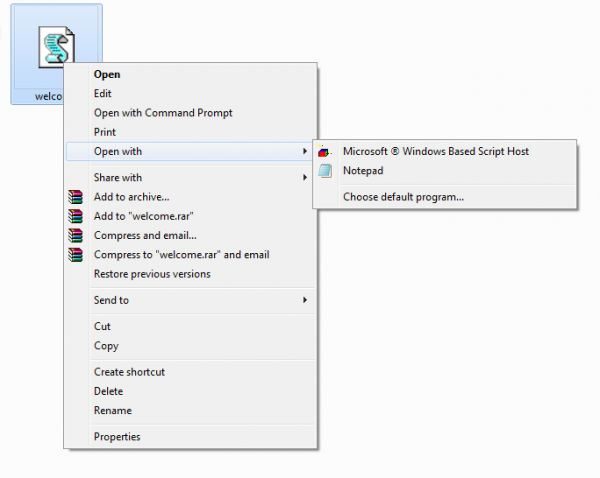Select the Share with menu entry
600x478 pixels.
pyautogui.click(x=190, y=178)
